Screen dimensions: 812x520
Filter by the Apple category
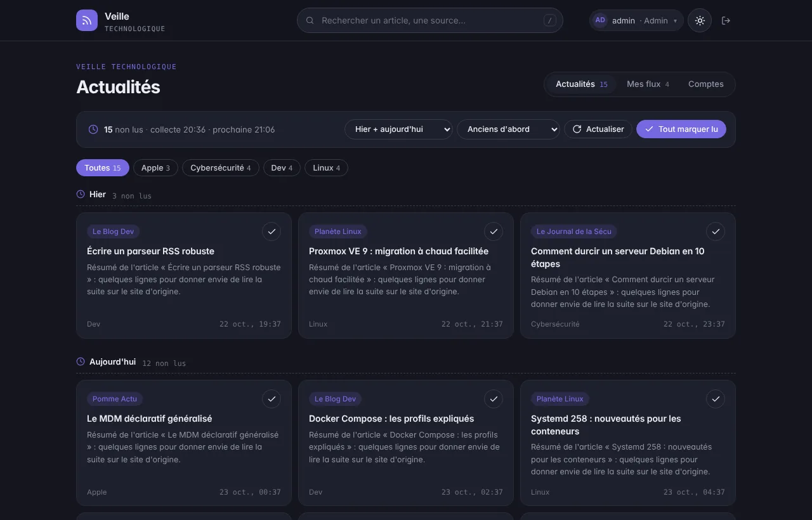pos(155,168)
